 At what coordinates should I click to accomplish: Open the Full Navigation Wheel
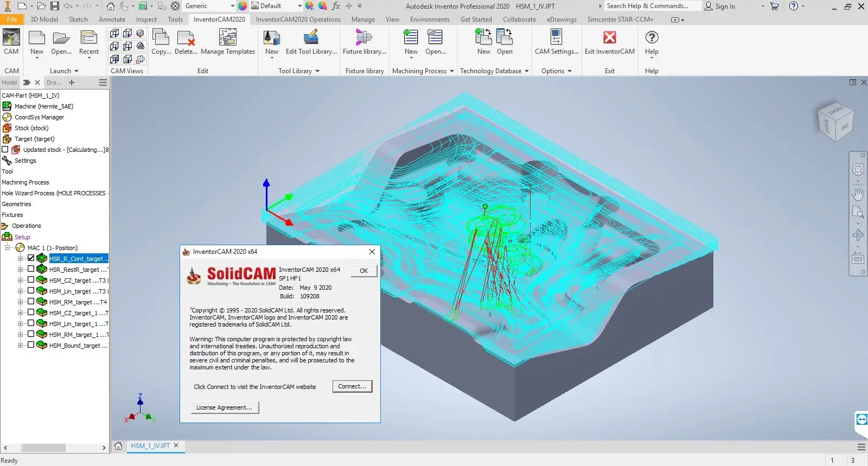tap(858, 169)
